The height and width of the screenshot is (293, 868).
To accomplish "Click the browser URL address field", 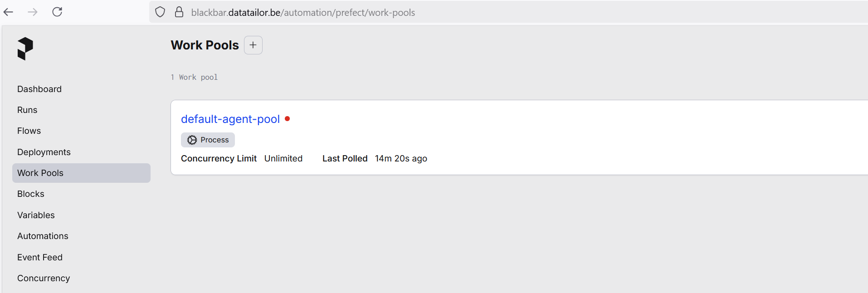I will (408, 12).
